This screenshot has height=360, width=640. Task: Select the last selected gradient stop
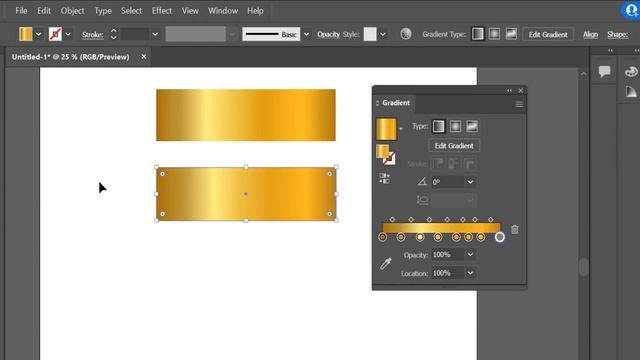click(x=500, y=237)
